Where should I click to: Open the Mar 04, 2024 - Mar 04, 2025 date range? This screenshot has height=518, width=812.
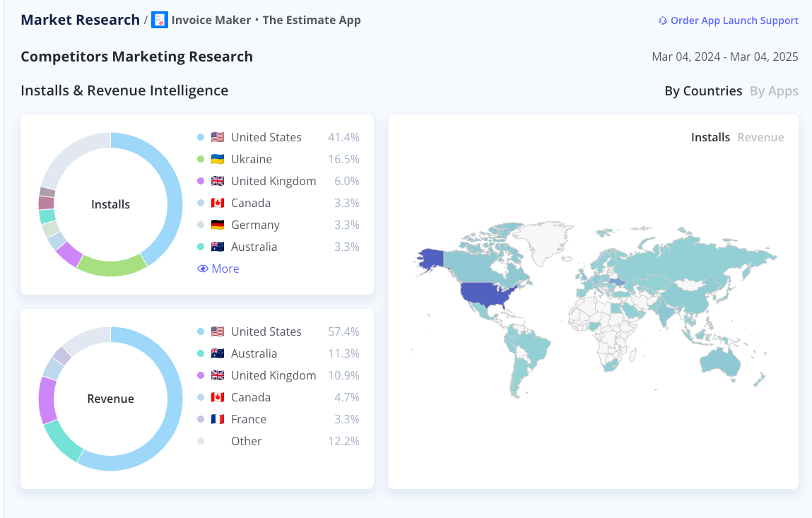725,57
